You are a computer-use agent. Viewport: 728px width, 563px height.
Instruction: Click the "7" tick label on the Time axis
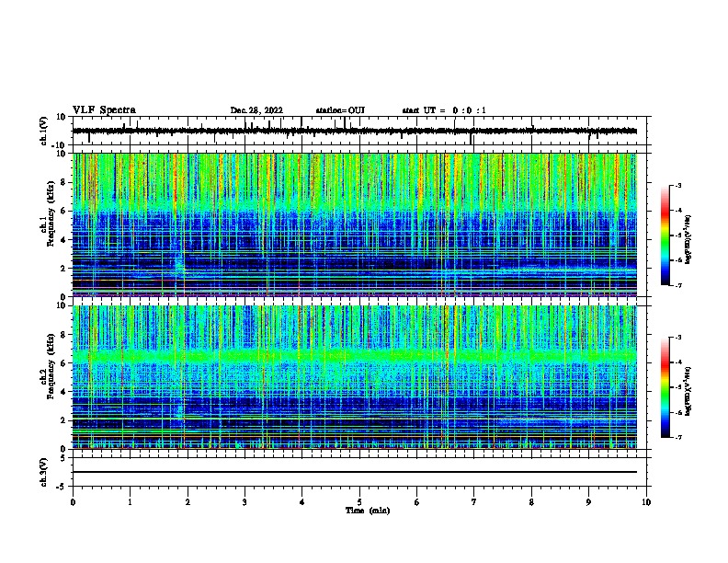tap(474, 502)
